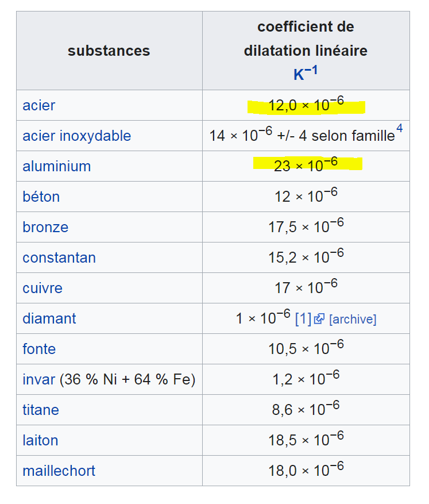Click the highlighted 23 × 10⁻⁶ aluminium value
429x504 pixels.
[x=306, y=166]
